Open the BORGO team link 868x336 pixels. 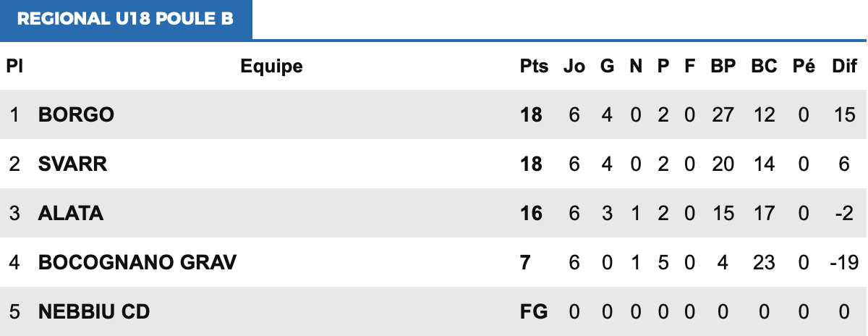point(76,114)
